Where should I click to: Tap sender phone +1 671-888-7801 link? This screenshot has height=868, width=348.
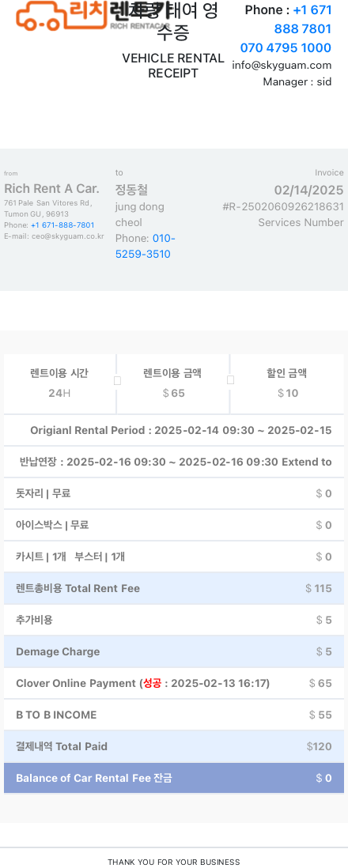coord(62,225)
